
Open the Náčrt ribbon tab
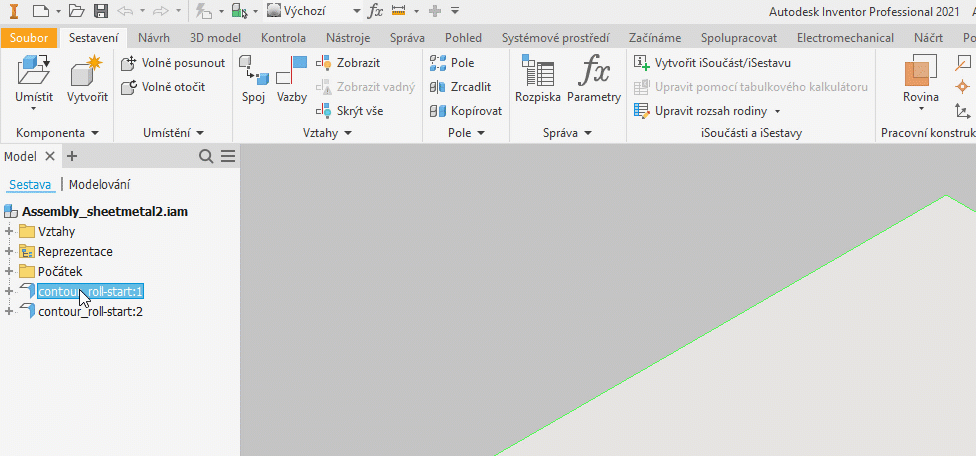[928, 38]
